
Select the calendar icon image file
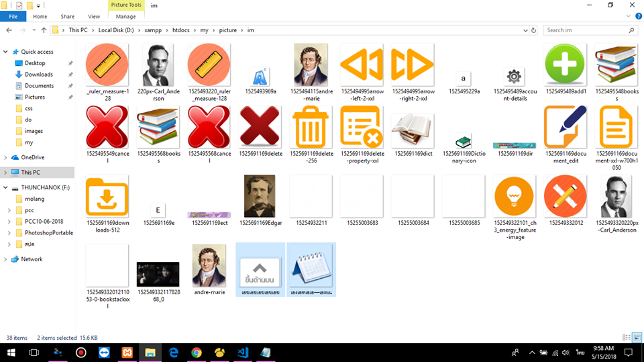tap(311, 270)
